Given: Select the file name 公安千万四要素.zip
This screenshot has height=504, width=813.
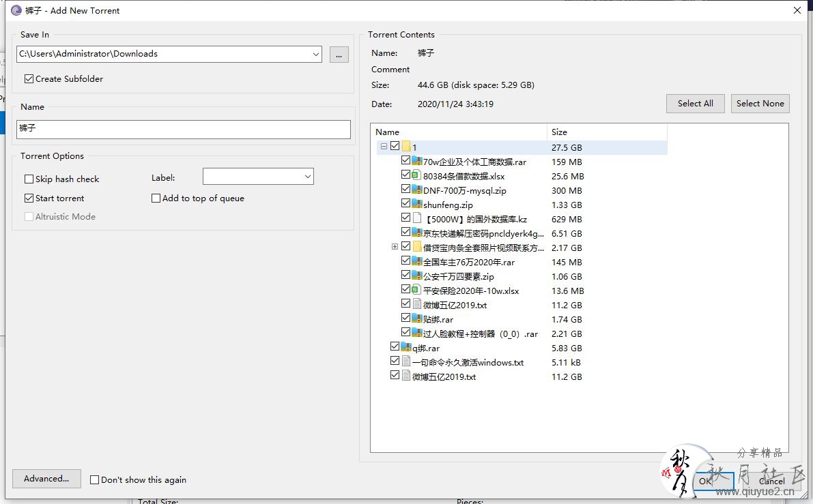Looking at the screenshot, I should point(459,277).
